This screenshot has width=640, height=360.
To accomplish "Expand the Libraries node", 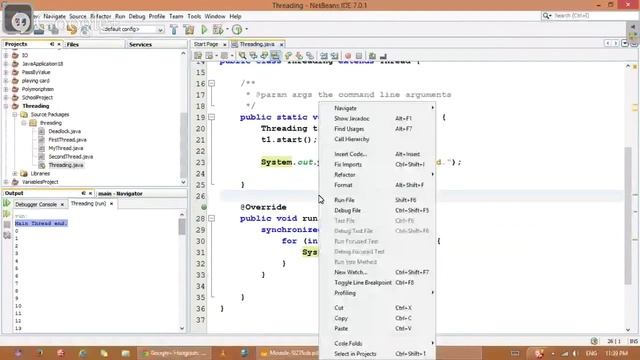I will point(15,173).
